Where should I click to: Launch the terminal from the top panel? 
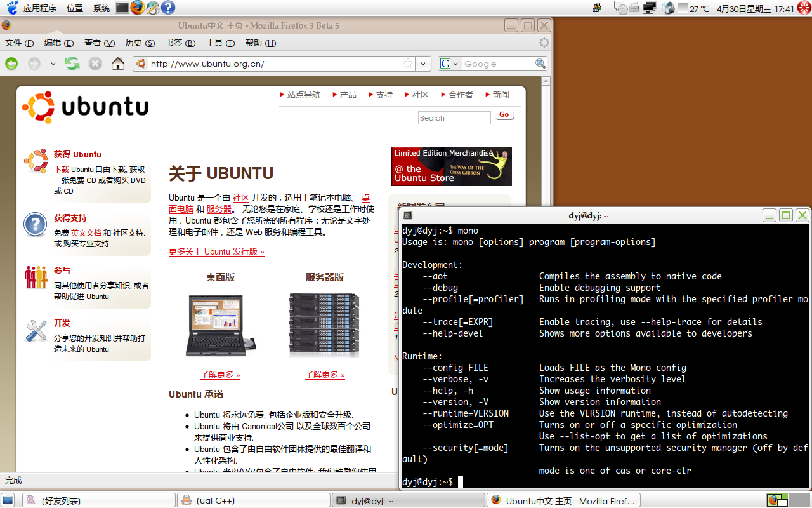point(122,8)
